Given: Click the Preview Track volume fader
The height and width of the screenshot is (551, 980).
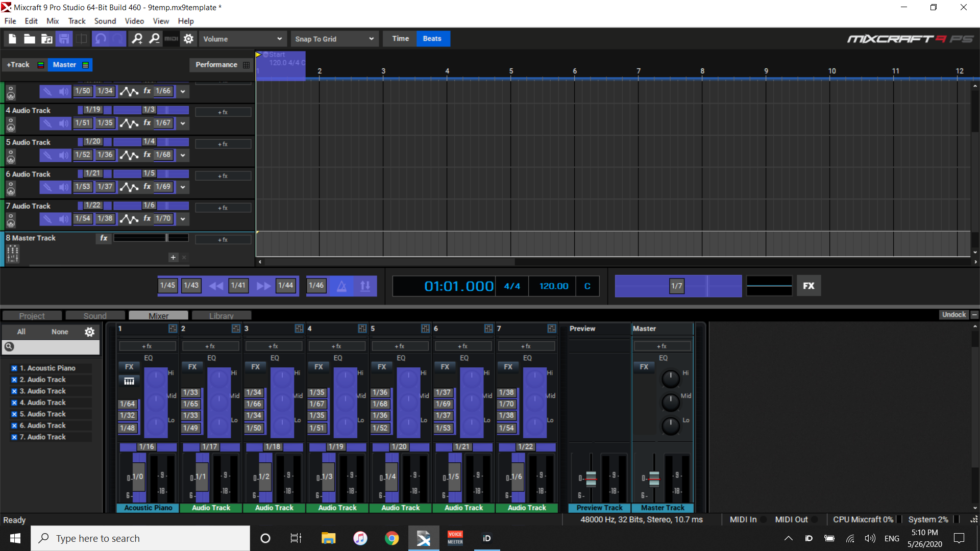Looking at the screenshot, I should coord(591,478).
